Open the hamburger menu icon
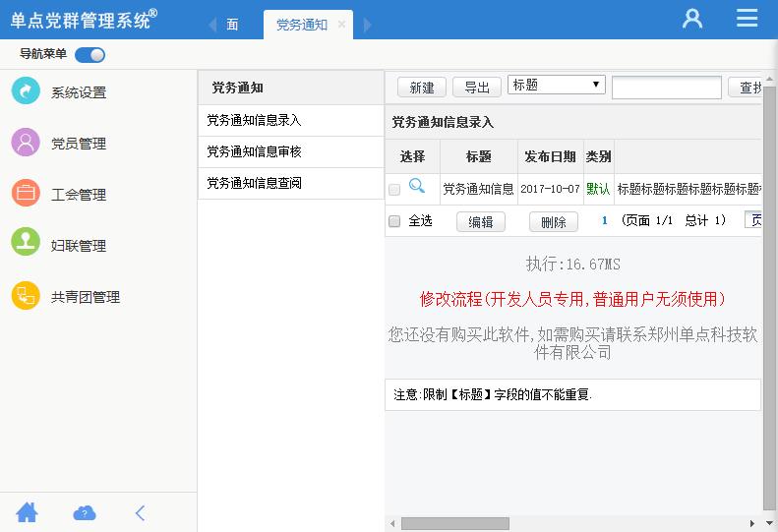The height and width of the screenshot is (532, 778). coord(747,18)
